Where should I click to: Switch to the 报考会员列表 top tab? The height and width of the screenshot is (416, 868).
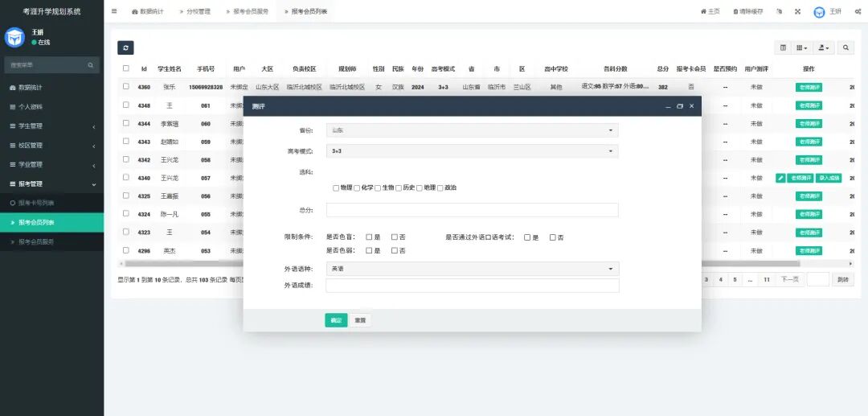(x=305, y=11)
